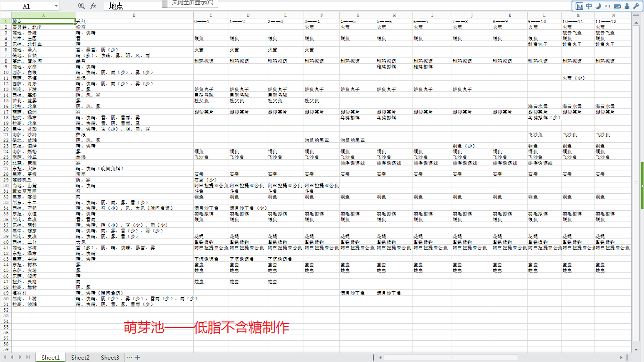
Task: Expand the right side panel handle
Action: [x=642, y=186]
